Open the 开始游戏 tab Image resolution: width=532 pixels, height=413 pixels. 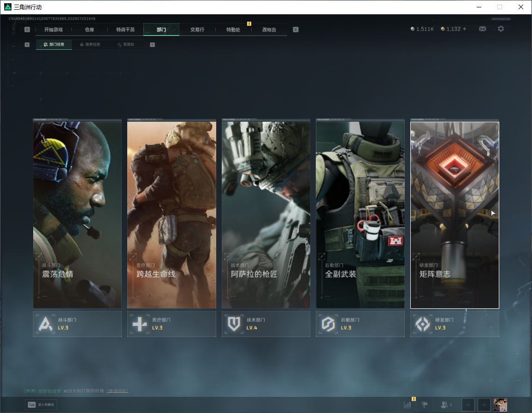tap(53, 29)
